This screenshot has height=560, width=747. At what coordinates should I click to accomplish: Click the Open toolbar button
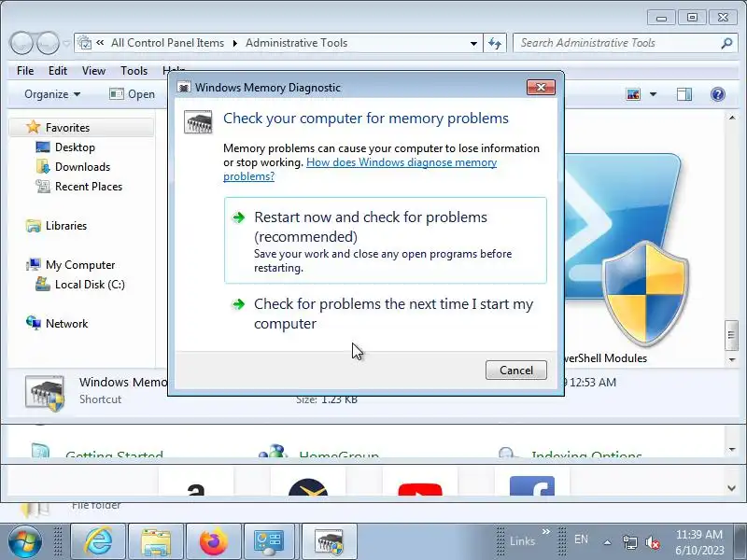[133, 94]
